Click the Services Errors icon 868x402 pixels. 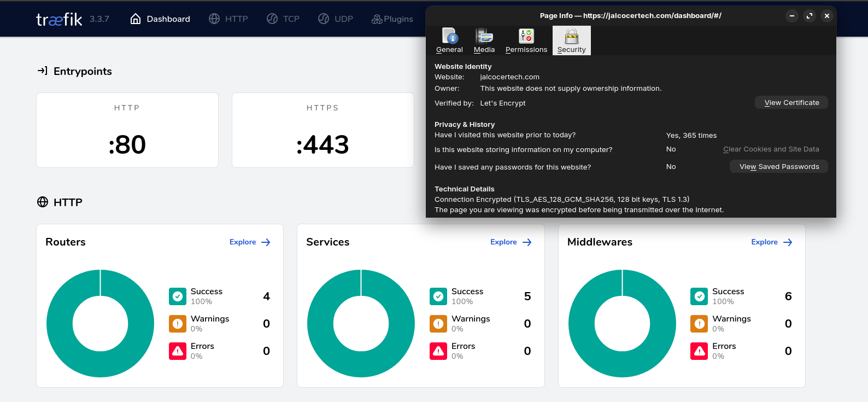[x=438, y=351]
